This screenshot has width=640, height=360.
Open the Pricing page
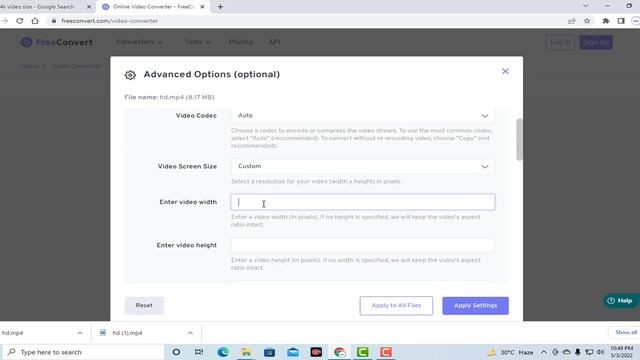[x=241, y=42]
